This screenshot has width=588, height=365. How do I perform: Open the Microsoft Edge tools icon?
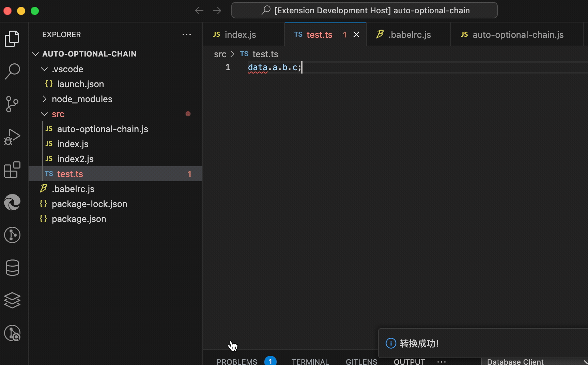(x=12, y=202)
